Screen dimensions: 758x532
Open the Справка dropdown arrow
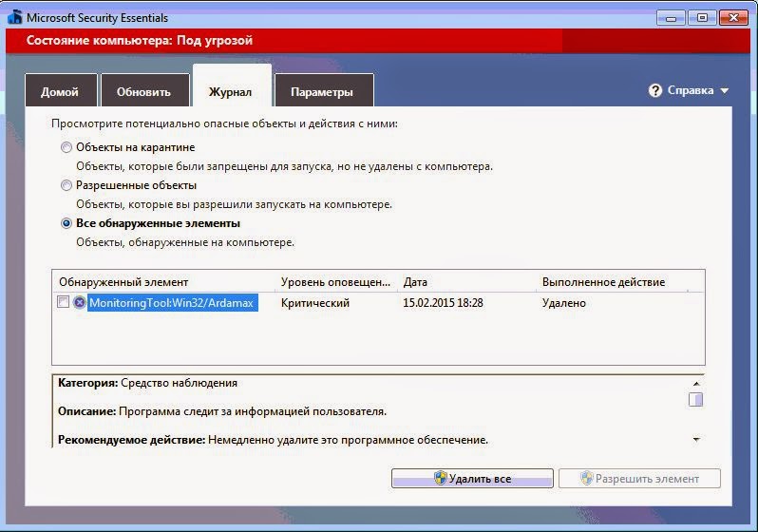(724, 90)
